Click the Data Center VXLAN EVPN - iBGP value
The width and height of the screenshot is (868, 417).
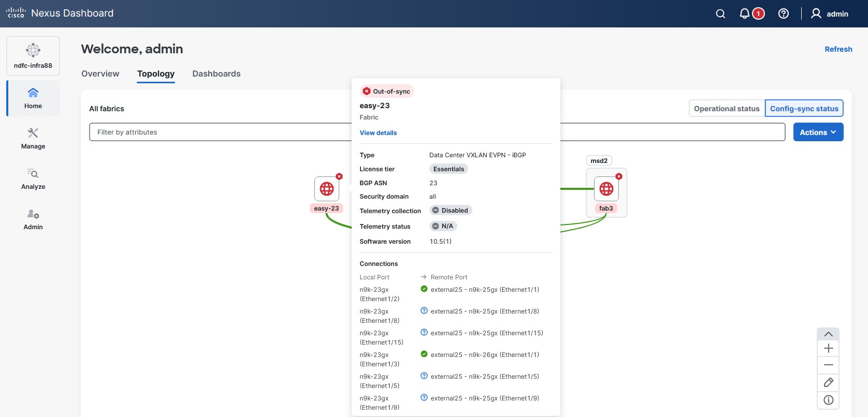click(478, 155)
